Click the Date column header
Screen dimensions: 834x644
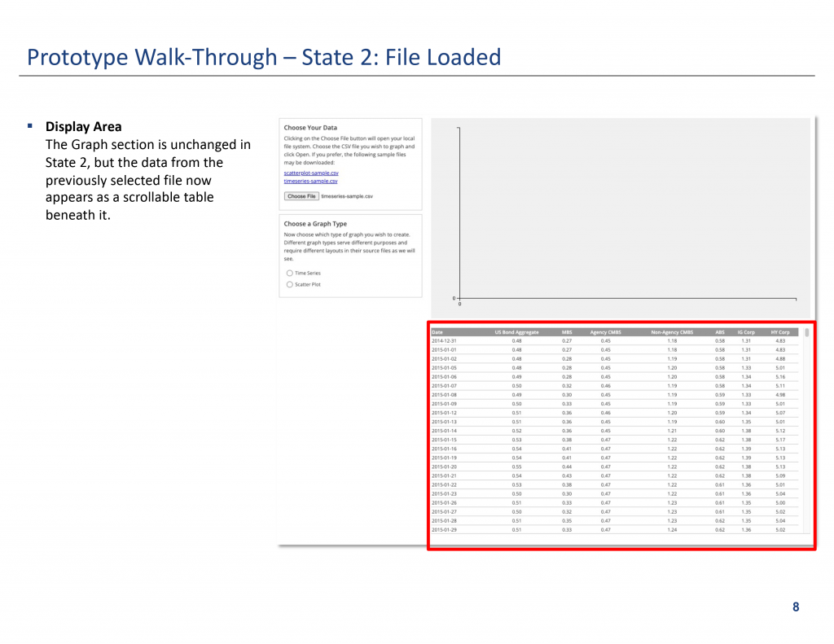click(x=437, y=332)
